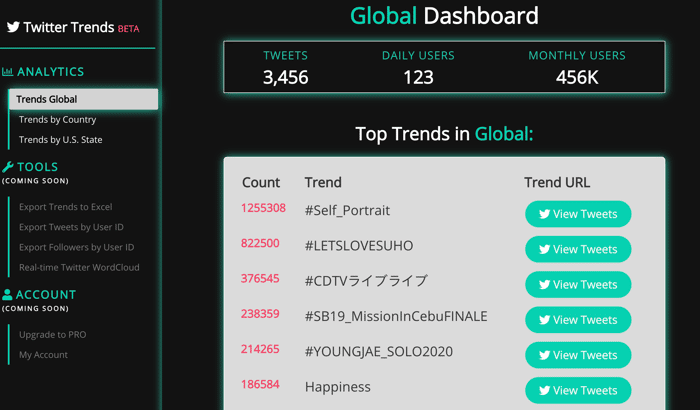The height and width of the screenshot is (410, 700).
Task: Open Real-time Twitter WordCloud
Action: (x=79, y=267)
